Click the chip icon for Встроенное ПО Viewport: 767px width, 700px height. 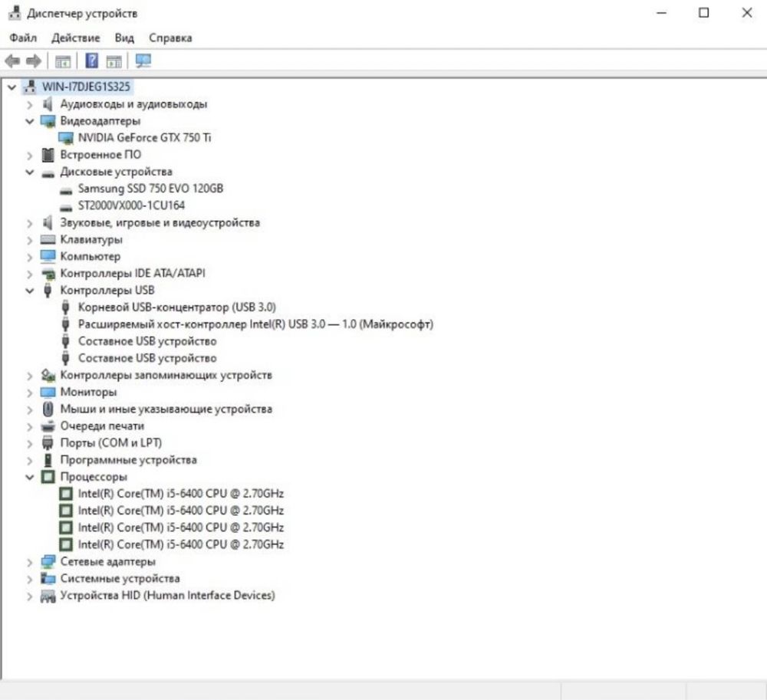coord(48,155)
